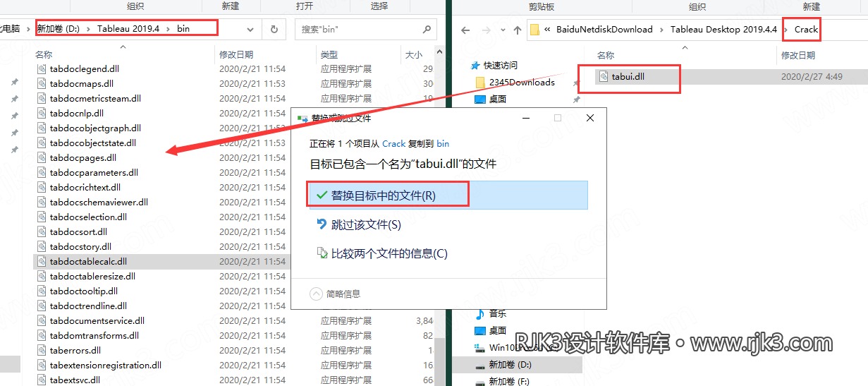Select tabdocmetricsteam.dll file

pyautogui.click(x=95, y=98)
